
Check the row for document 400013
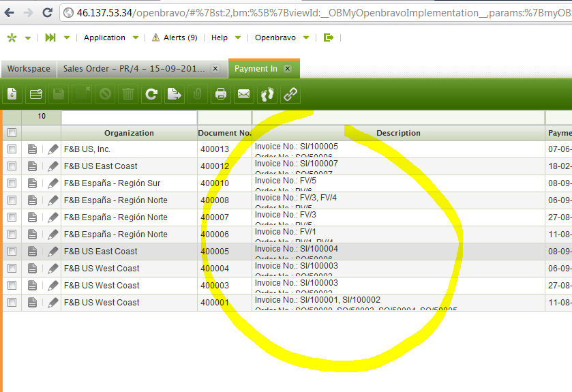coord(12,149)
